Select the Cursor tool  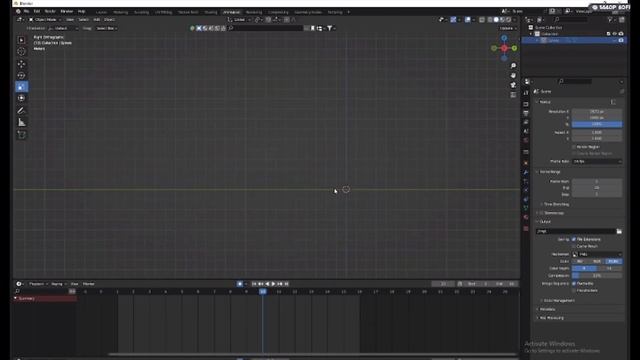(x=22, y=51)
